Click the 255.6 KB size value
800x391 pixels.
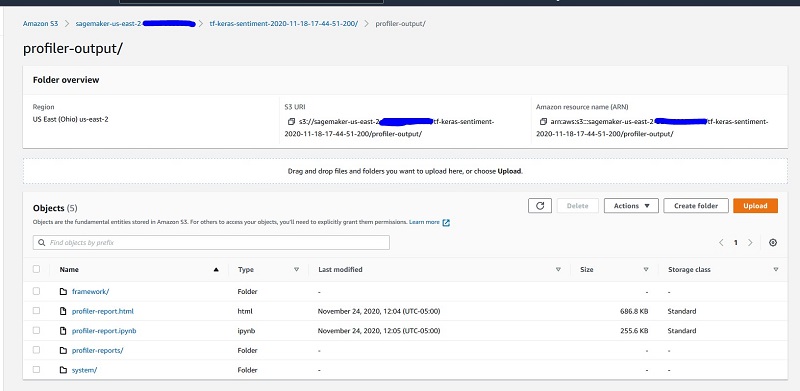[634, 331]
